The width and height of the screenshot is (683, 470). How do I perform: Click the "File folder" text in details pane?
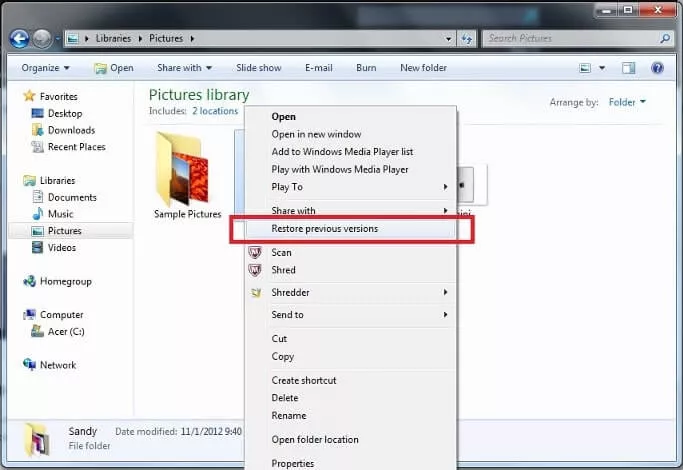coord(89,446)
